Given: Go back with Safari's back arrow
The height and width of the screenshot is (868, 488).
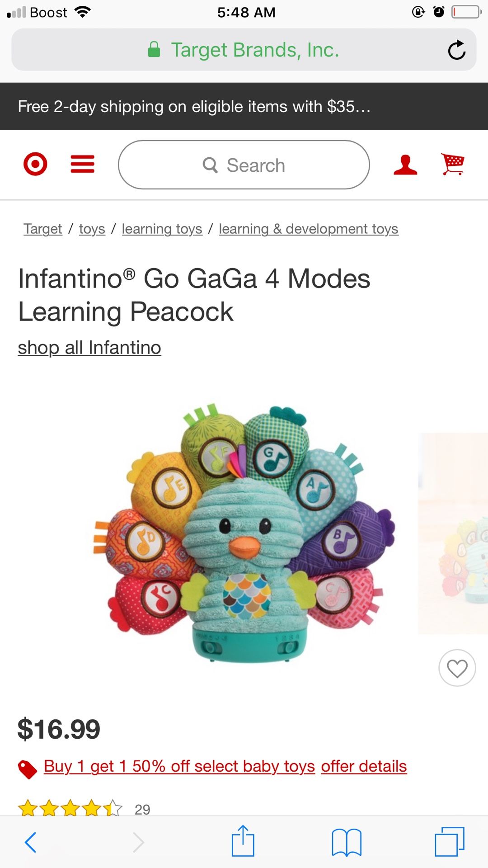Looking at the screenshot, I should [31, 842].
